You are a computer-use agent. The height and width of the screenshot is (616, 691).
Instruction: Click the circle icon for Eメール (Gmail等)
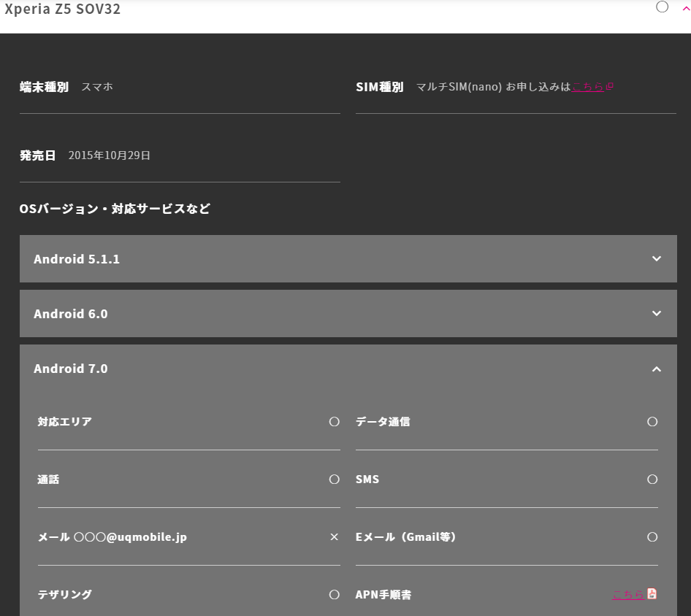tap(652, 537)
